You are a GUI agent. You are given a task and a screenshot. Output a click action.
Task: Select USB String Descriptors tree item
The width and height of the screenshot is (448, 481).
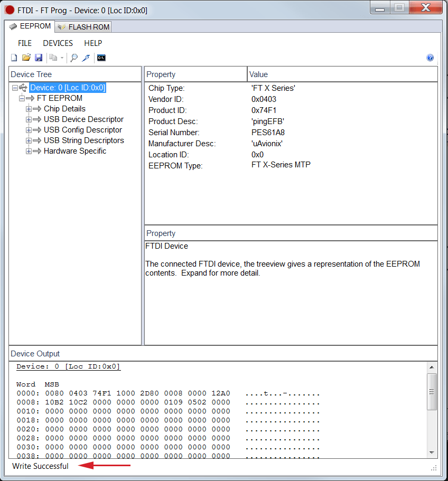tap(84, 140)
